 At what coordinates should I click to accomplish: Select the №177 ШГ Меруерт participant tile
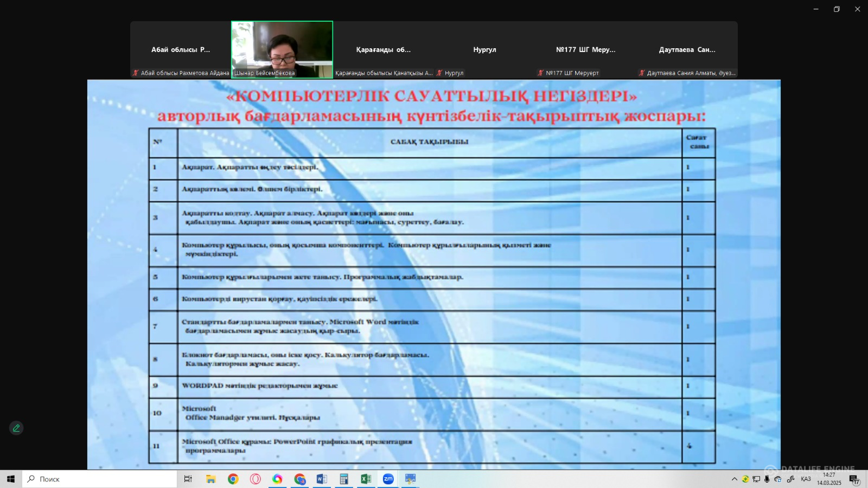pos(585,49)
